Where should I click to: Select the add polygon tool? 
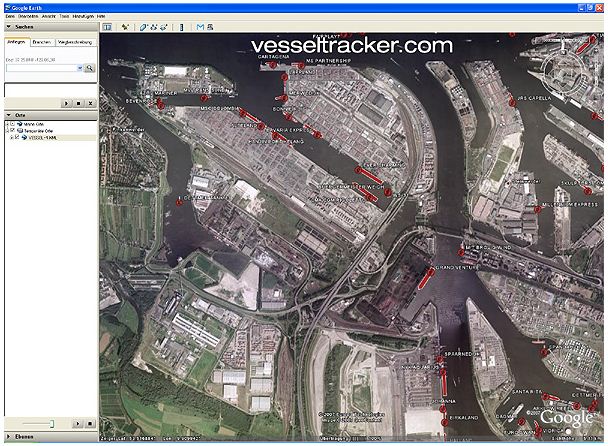(143, 27)
